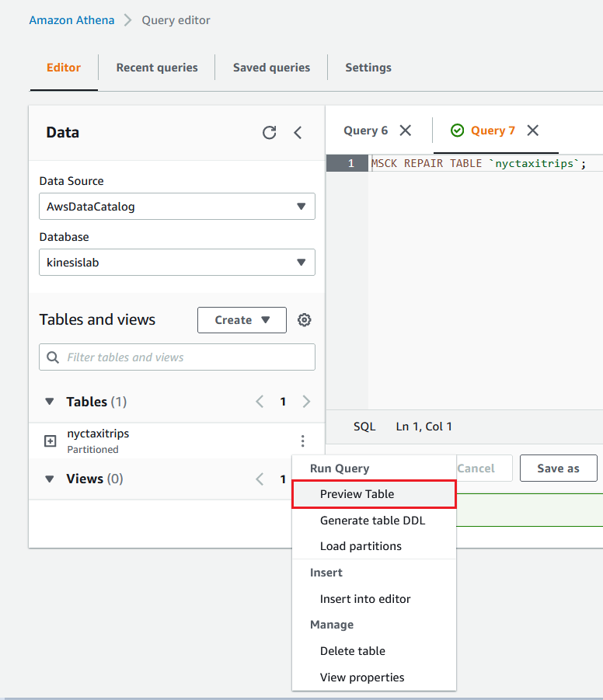Choose Generate table DDL option
Image resolution: width=603 pixels, height=700 pixels.
pos(372,521)
